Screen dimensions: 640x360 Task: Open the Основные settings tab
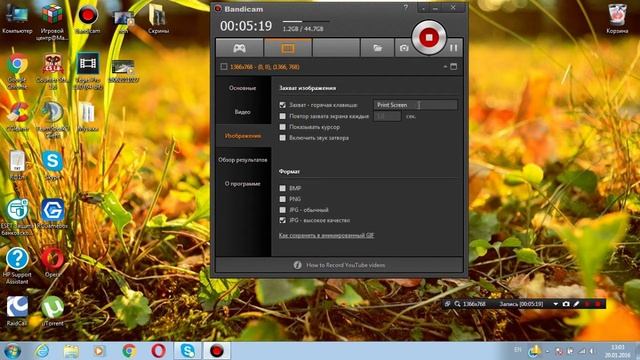point(242,88)
